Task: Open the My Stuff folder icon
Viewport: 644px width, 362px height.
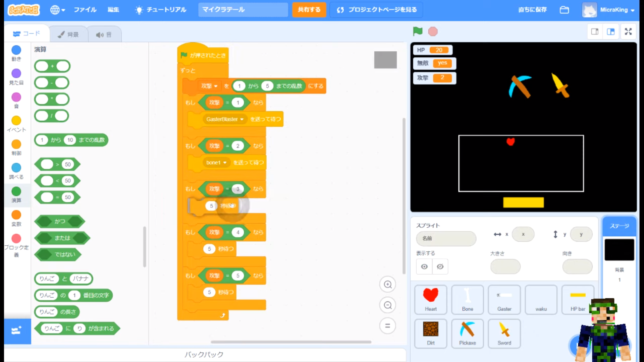Action: point(564,10)
